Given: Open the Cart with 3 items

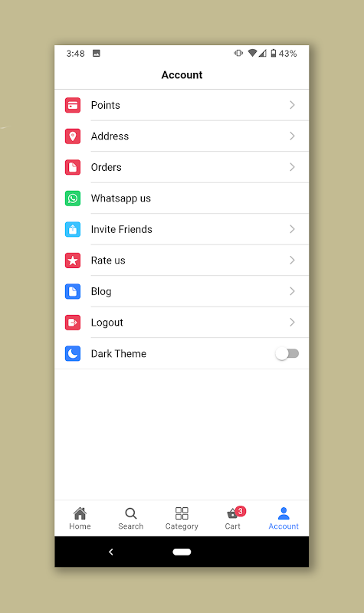Looking at the screenshot, I should point(233,519).
